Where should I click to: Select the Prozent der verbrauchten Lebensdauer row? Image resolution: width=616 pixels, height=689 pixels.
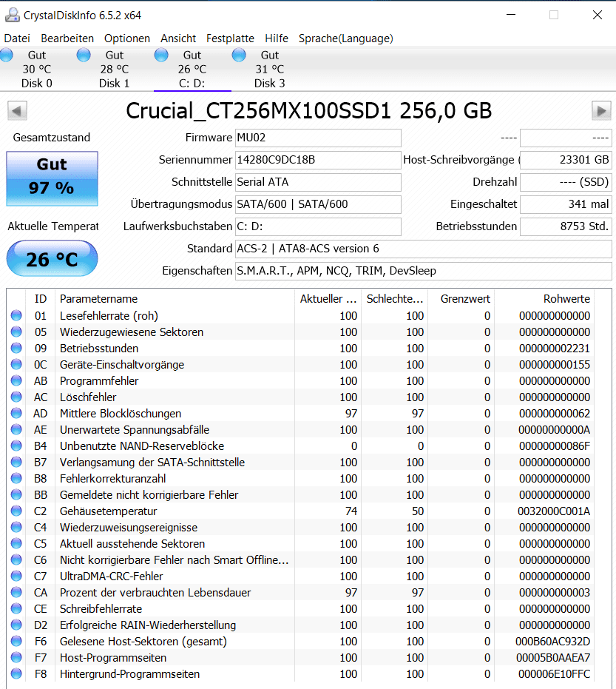coord(301,592)
